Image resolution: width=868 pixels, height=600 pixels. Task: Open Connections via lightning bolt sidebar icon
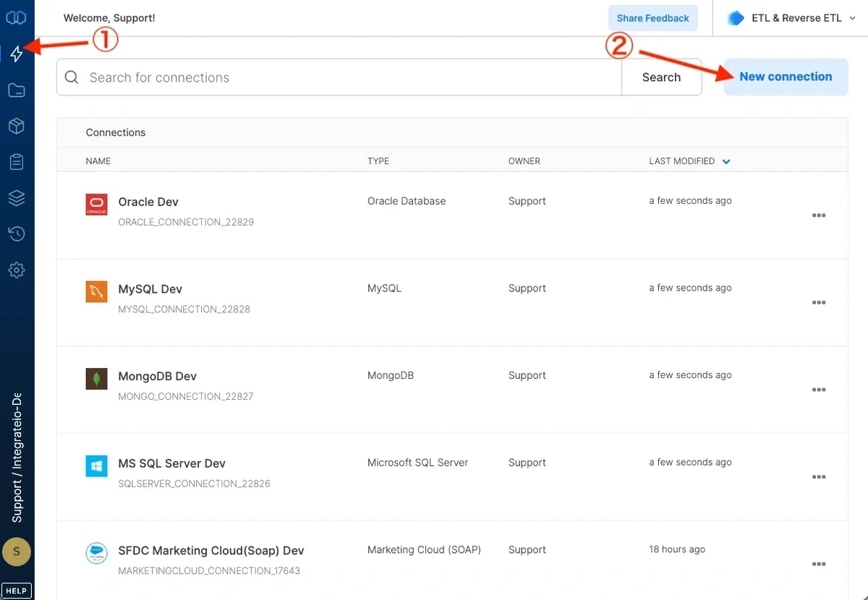pyautogui.click(x=17, y=53)
